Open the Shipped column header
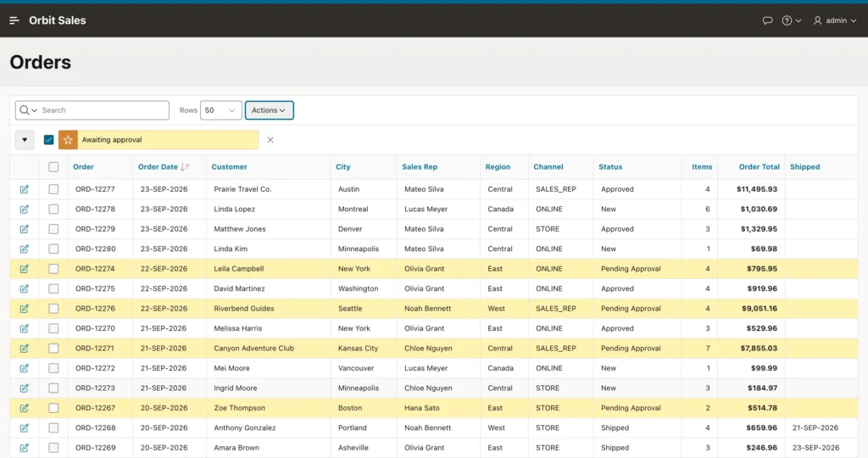Screen dimensions: 868x458 [x=805, y=167]
